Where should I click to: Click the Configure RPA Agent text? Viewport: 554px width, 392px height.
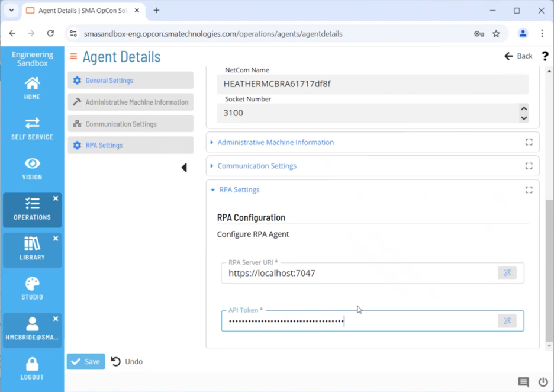tap(253, 234)
